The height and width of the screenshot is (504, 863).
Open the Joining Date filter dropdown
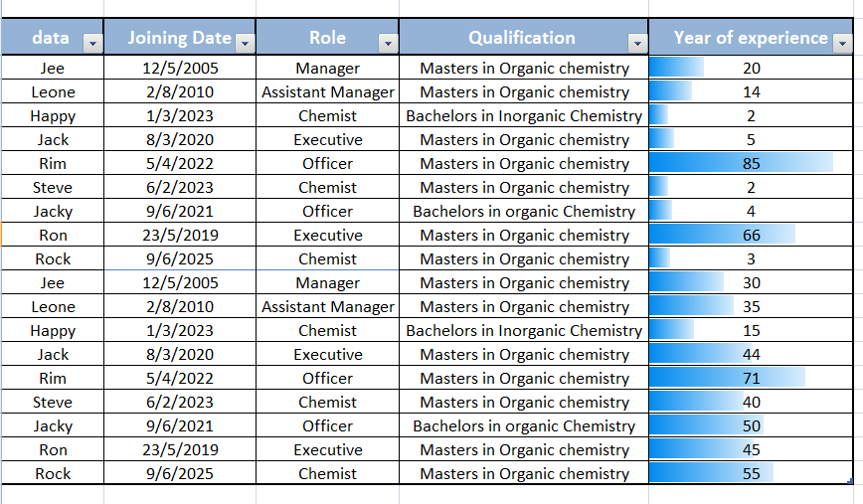tap(245, 43)
